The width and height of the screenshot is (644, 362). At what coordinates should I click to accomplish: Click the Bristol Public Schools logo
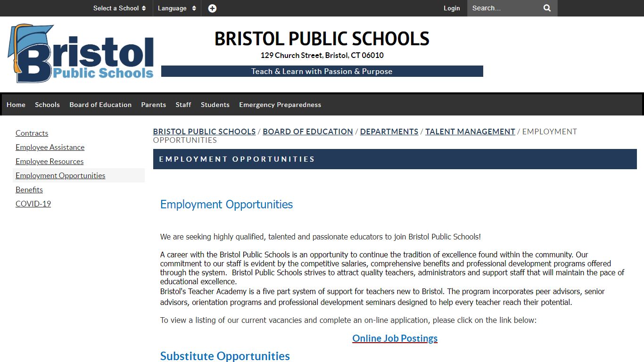(81, 54)
